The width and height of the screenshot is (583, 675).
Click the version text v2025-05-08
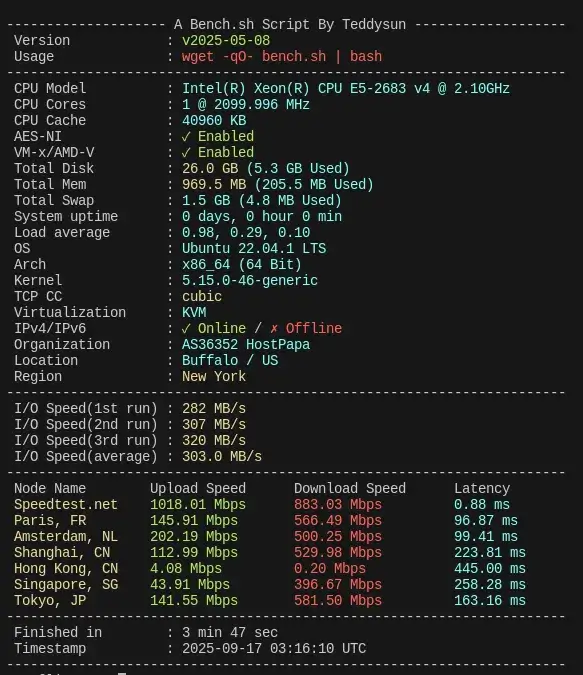tap(226, 40)
